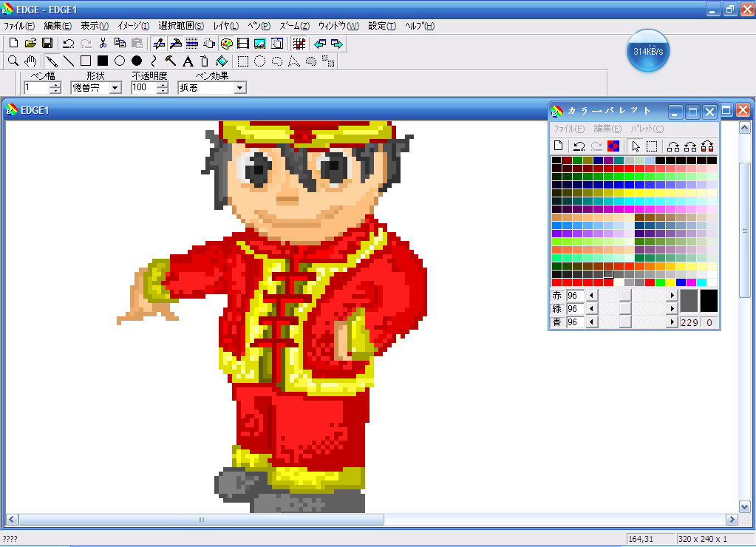Decrease the 不透明度 opacity spinner
756x547 pixels.
pos(163,91)
